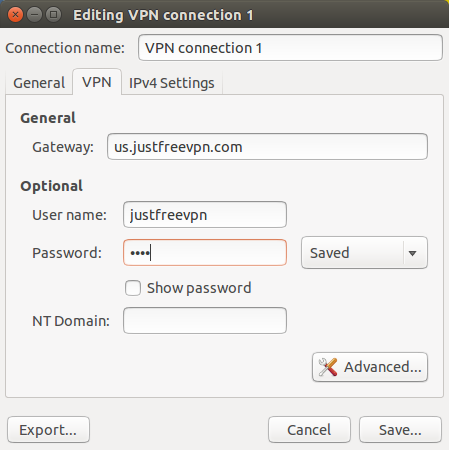Click the wrench-screwdriver Advanced icon

(x=328, y=367)
